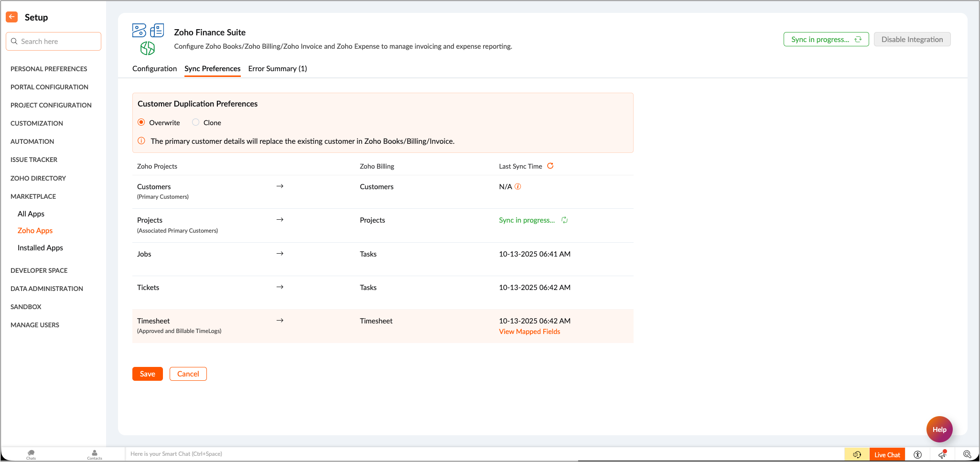This screenshot has width=980, height=462.
Task: Open the Sandbox section
Action: [x=26, y=307]
